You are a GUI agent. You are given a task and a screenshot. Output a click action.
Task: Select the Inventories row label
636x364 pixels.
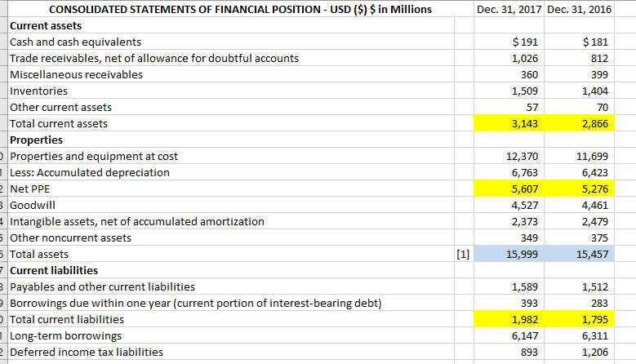click(38, 91)
